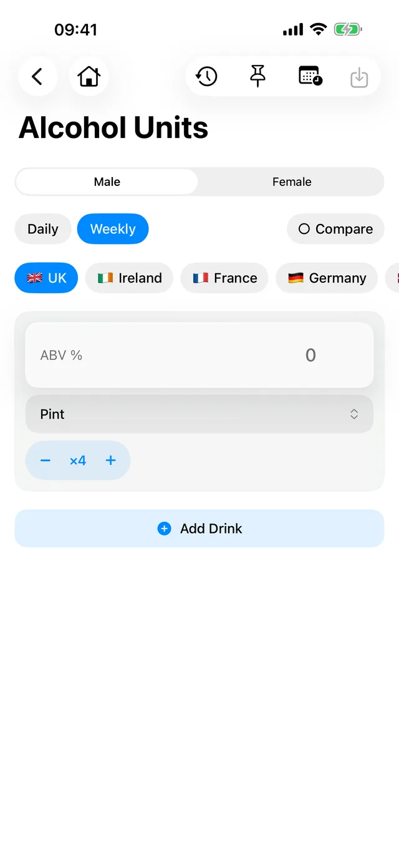Screen dimensions: 399x868
Task: Decrease drink quantity with the minus icon
Action: (x=46, y=461)
